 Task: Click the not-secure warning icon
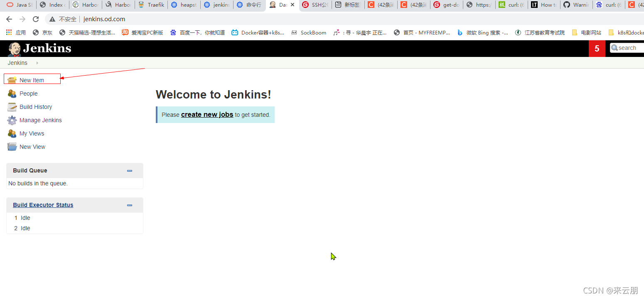(x=52, y=19)
